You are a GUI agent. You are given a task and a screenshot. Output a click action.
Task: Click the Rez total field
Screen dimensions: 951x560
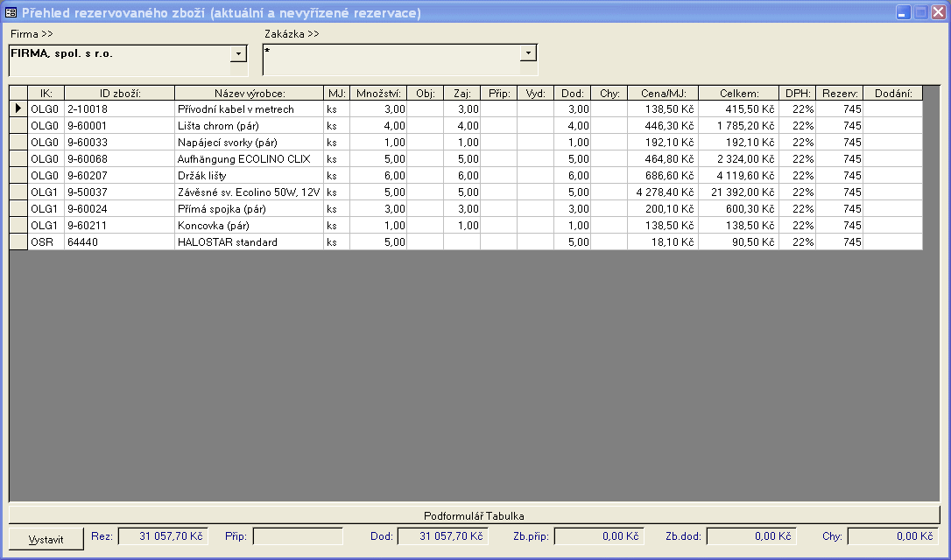(x=162, y=536)
